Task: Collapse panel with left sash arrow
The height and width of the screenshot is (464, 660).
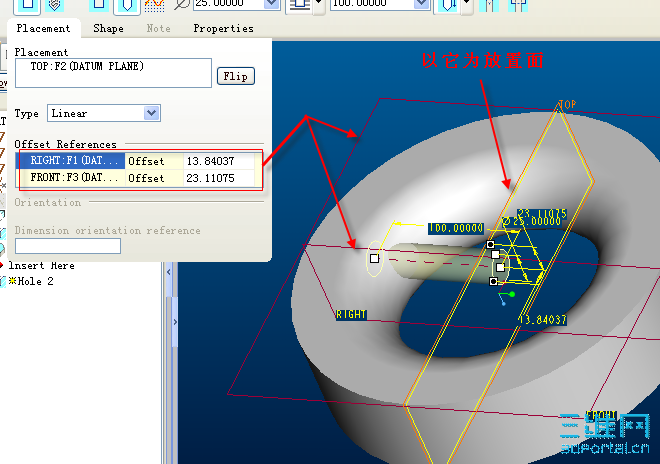Action: pyautogui.click(x=169, y=272)
